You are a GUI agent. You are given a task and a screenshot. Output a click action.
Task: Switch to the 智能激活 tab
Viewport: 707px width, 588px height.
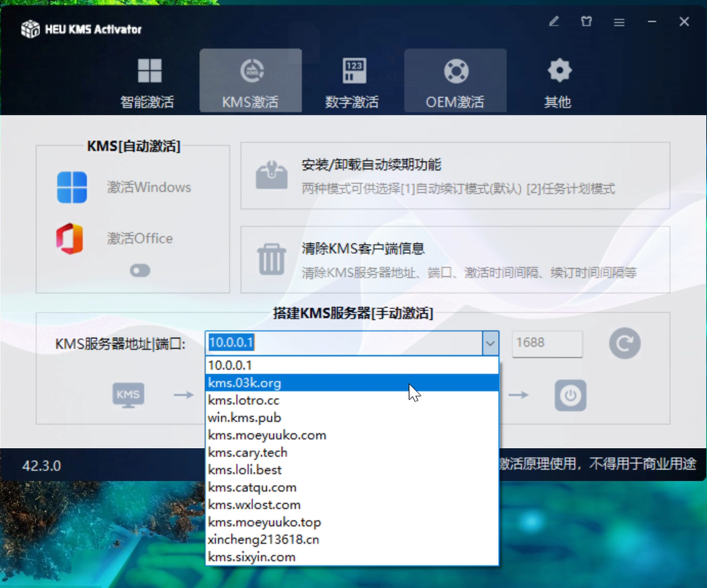pyautogui.click(x=147, y=81)
